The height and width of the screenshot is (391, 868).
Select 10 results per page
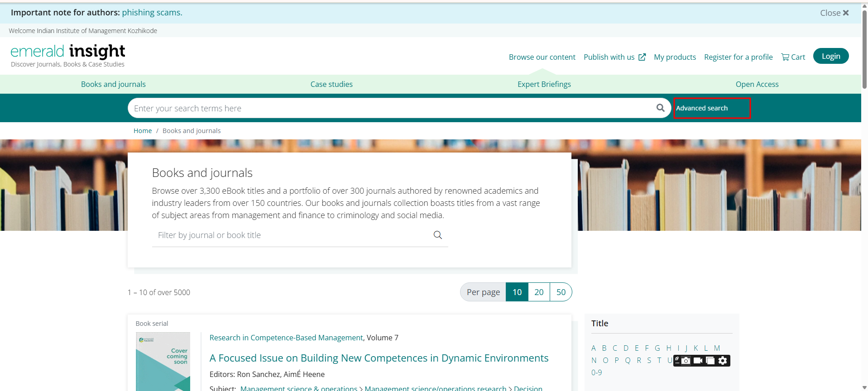pos(517,292)
